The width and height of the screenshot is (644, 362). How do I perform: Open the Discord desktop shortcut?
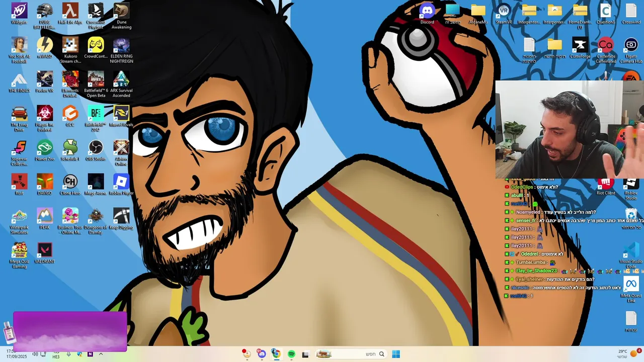[427, 14]
